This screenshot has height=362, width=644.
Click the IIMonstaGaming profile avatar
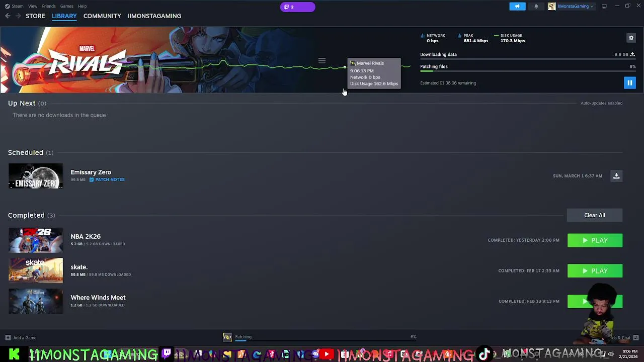point(552,6)
